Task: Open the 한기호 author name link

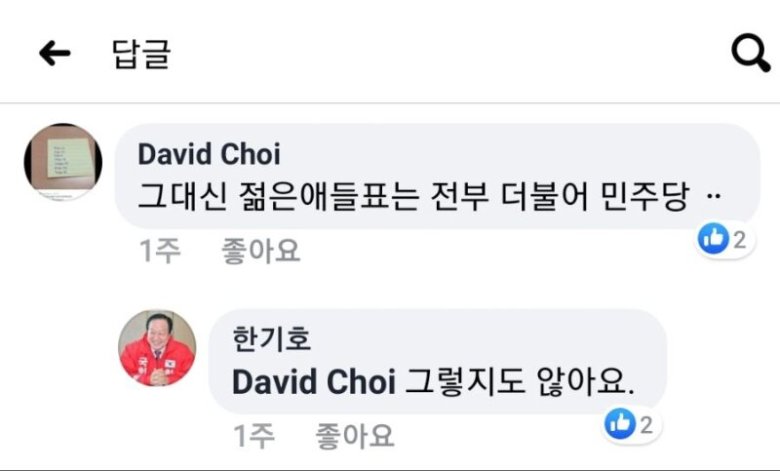Action: 271,339
